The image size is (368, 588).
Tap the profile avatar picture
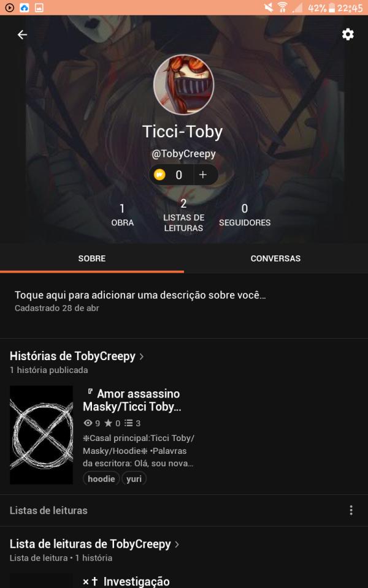(183, 85)
